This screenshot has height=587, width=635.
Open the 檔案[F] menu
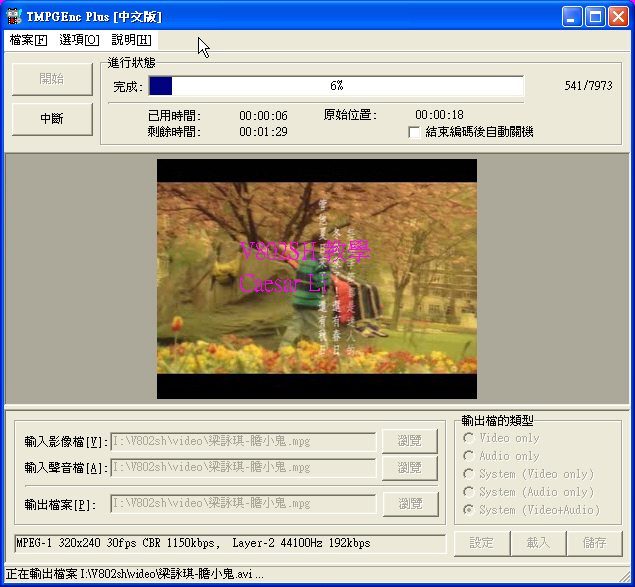click(28, 40)
